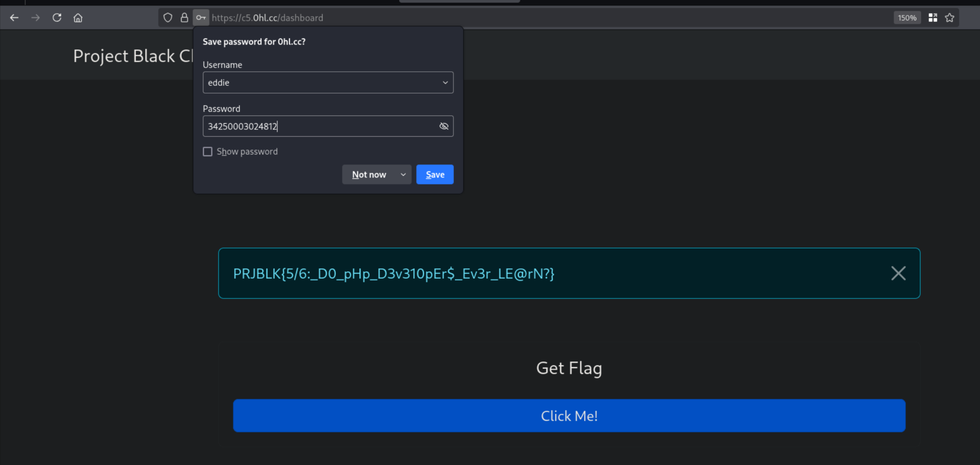Open the tracking protection shield icon
The image size is (980, 465).
(x=168, y=18)
